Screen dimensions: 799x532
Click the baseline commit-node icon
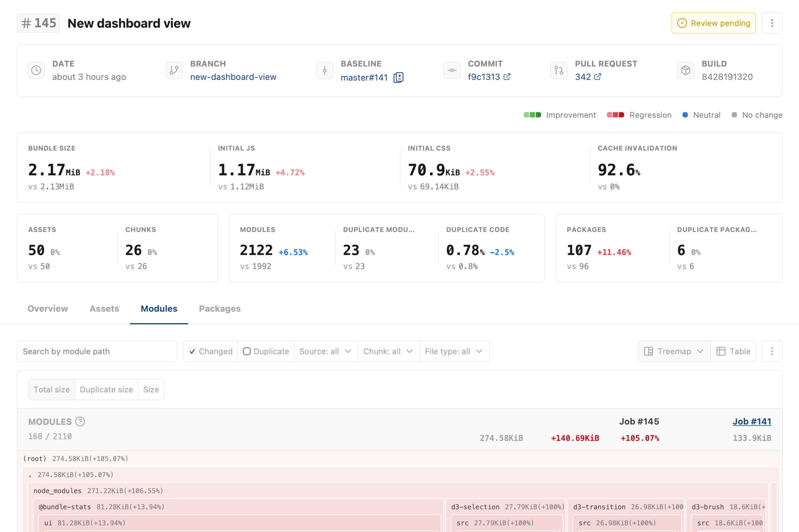pyautogui.click(x=325, y=70)
